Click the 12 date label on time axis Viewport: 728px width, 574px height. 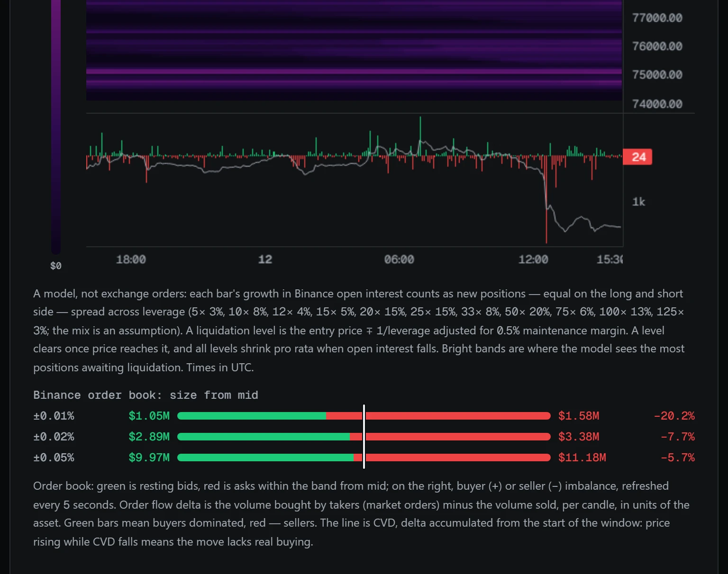point(265,260)
